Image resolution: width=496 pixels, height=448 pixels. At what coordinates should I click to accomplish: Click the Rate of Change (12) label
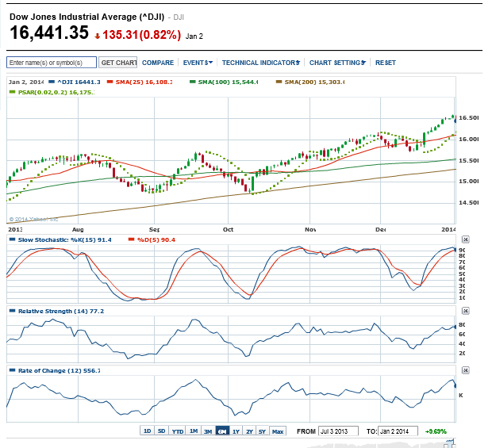tap(59, 370)
